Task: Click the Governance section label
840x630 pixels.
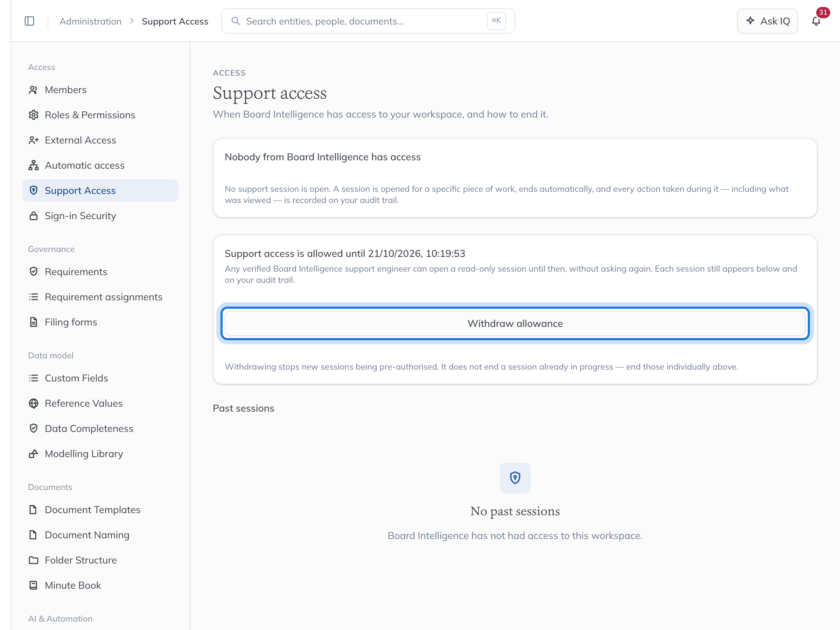Action: (51, 249)
